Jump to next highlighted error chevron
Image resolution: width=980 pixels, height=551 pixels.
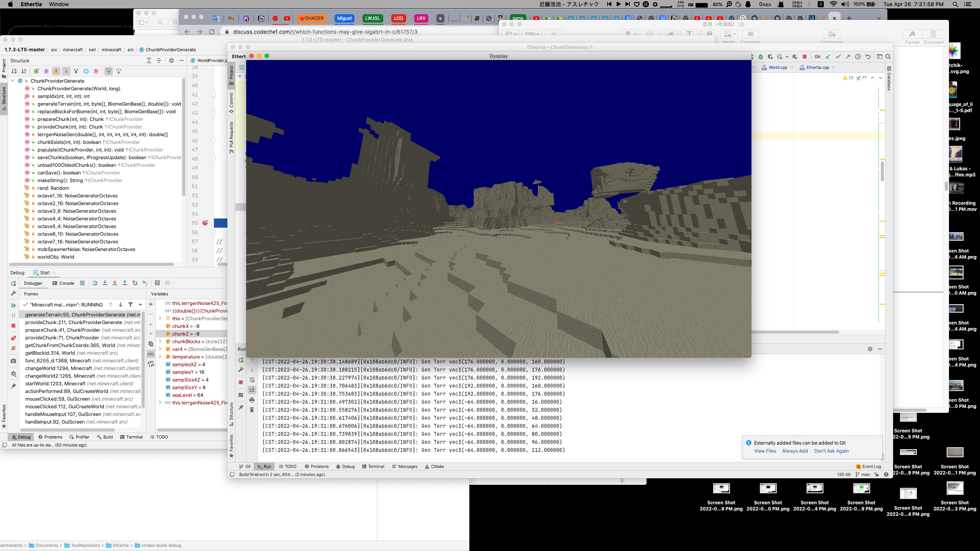click(880, 78)
